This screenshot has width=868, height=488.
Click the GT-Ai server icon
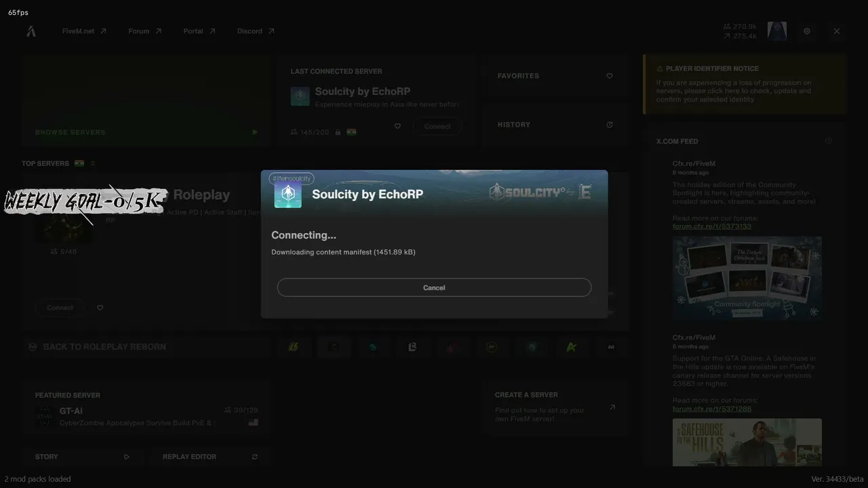[x=44, y=417]
